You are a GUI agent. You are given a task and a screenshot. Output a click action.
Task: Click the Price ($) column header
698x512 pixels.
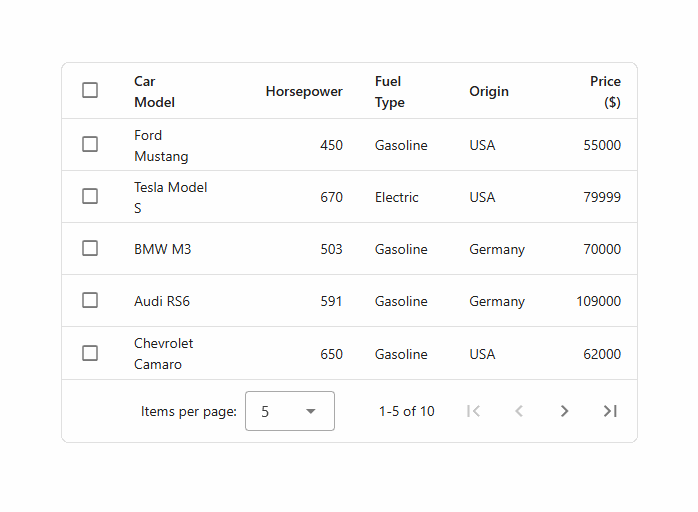[x=605, y=91]
